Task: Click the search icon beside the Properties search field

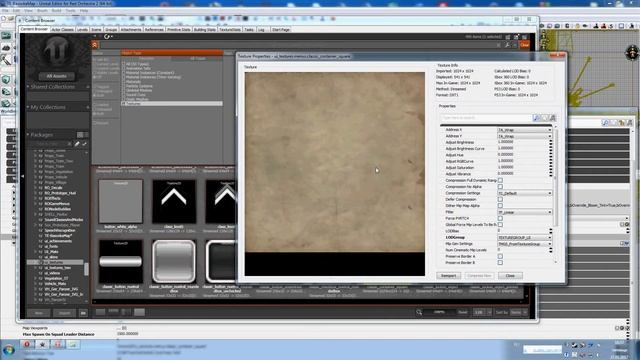Action: point(536,118)
